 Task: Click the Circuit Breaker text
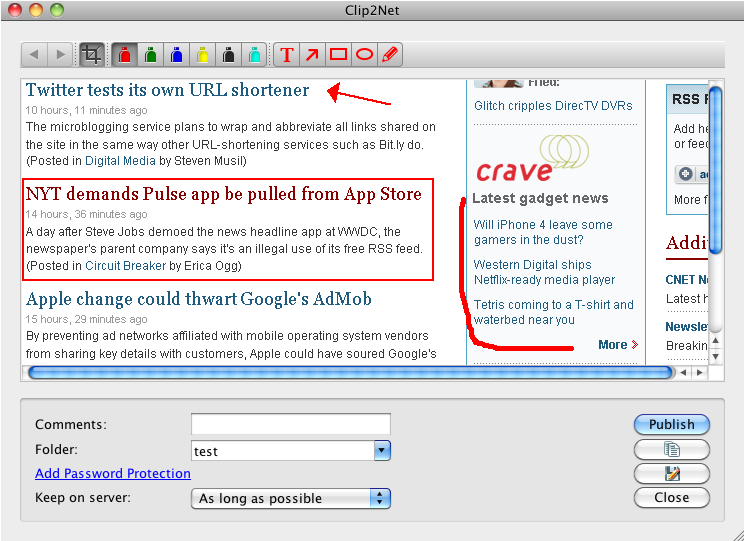point(125,266)
